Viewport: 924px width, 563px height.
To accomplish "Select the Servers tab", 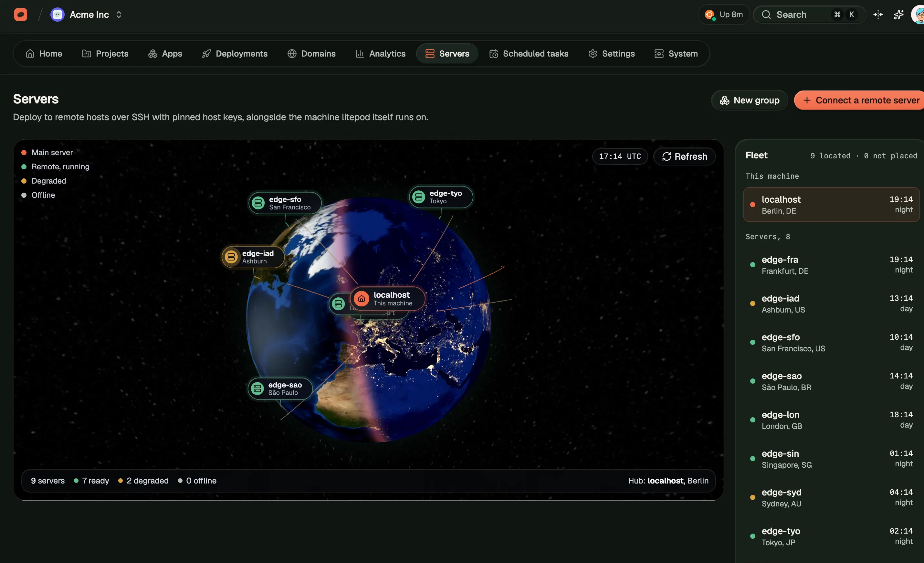I will [447, 54].
